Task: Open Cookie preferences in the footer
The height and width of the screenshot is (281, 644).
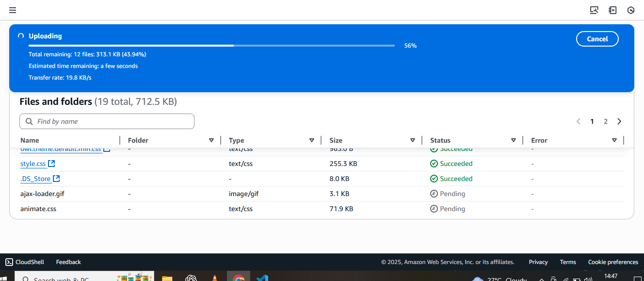Action: (x=613, y=262)
